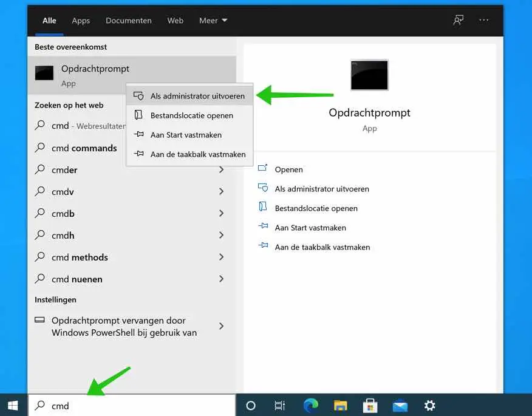This screenshot has height=416, width=532.
Task: Click 'Openen' in the right panel
Action: 288,169
